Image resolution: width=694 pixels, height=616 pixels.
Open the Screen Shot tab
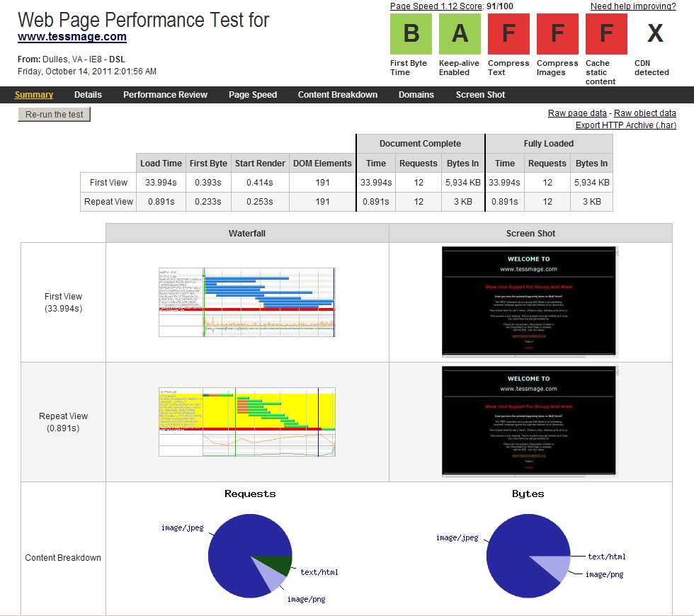[480, 95]
